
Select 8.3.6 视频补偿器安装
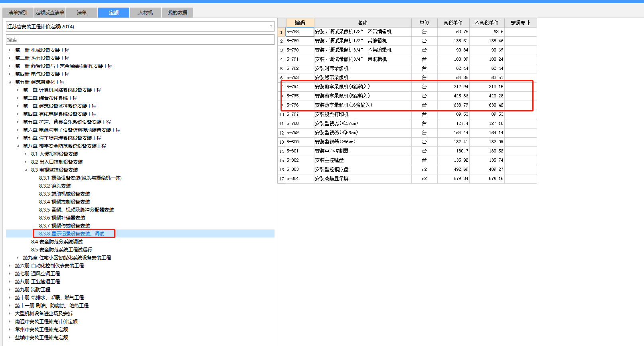62,218
